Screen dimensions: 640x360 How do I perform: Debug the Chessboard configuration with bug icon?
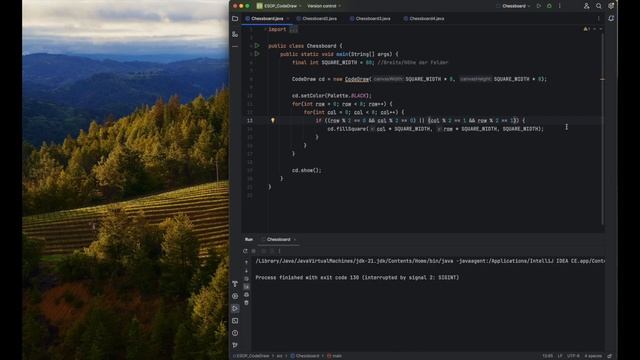[x=549, y=6]
